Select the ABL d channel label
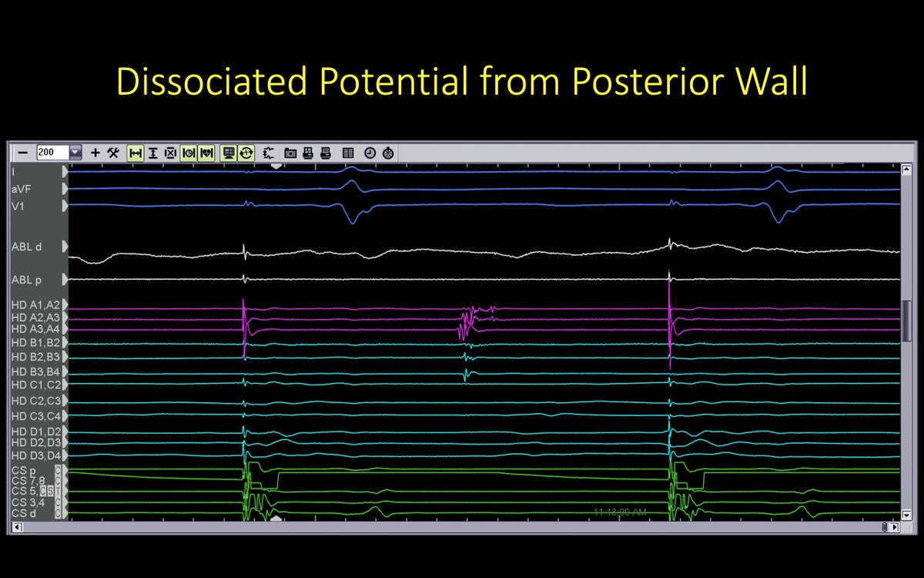The height and width of the screenshot is (578, 924). (27, 247)
